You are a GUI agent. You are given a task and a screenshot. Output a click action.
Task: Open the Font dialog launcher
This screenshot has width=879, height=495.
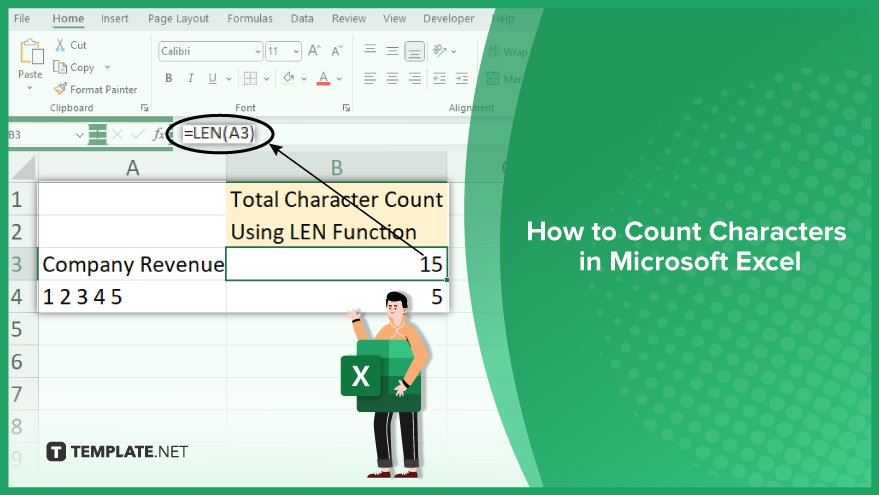(x=346, y=108)
